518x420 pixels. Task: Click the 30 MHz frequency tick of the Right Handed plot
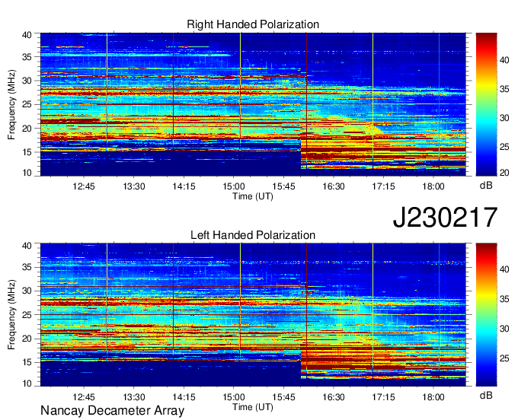tap(27, 81)
